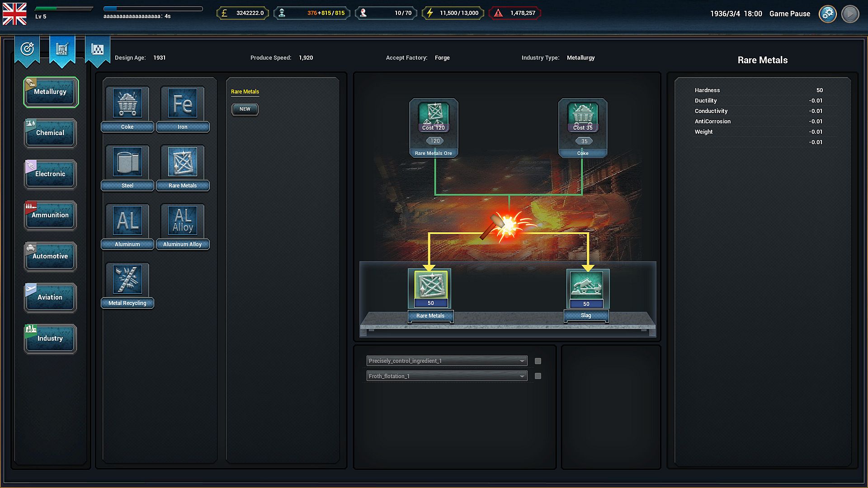This screenshot has height=488, width=868.
Task: Click the NEW design button
Action: click(245, 109)
